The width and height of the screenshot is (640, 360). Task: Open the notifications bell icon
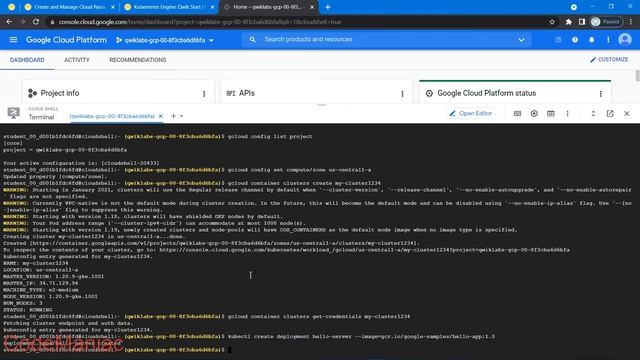click(591, 40)
